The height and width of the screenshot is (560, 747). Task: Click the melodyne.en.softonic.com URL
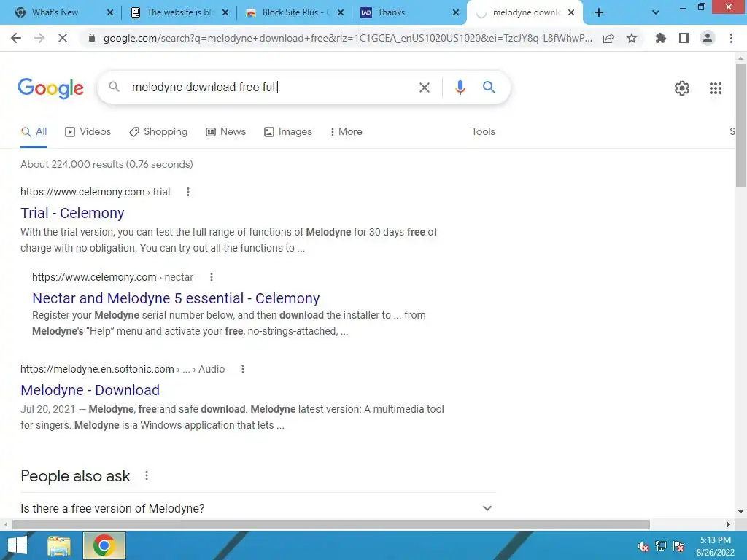tap(123, 369)
